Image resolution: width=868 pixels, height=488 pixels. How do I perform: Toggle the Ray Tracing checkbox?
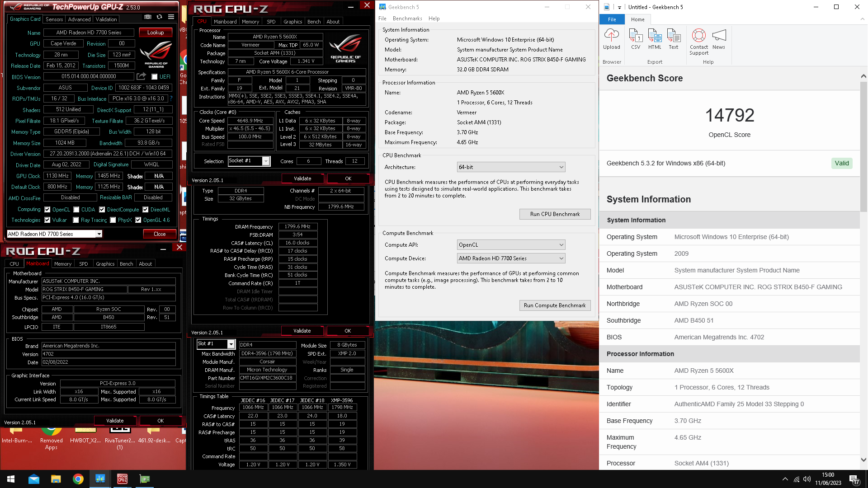(x=76, y=220)
